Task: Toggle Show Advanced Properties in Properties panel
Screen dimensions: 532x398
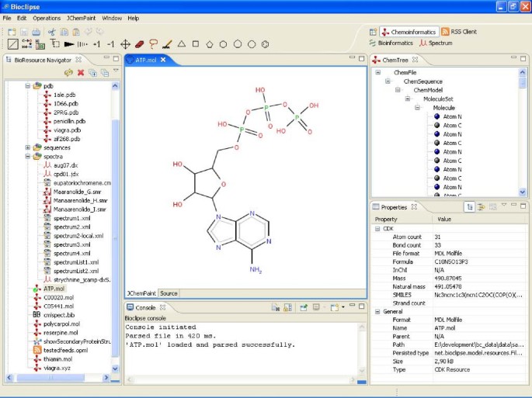Action: pos(481,207)
